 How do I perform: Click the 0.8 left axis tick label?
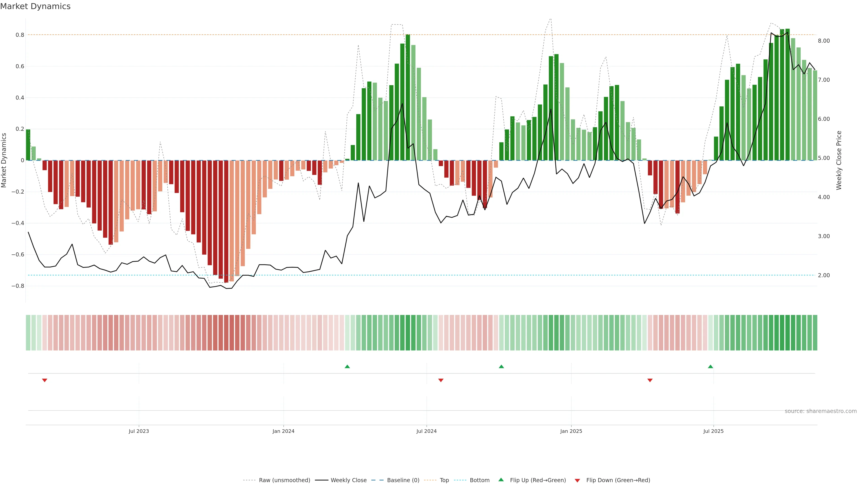click(x=20, y=35)
